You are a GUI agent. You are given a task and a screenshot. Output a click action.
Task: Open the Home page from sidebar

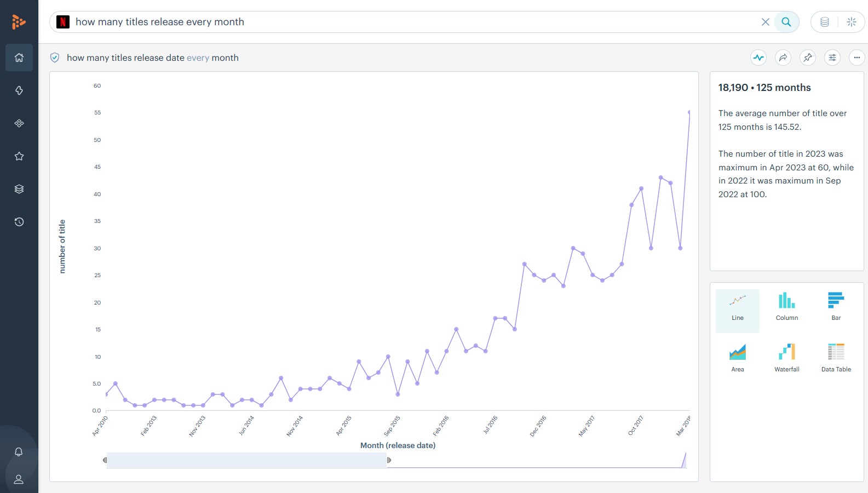[19, 58]
